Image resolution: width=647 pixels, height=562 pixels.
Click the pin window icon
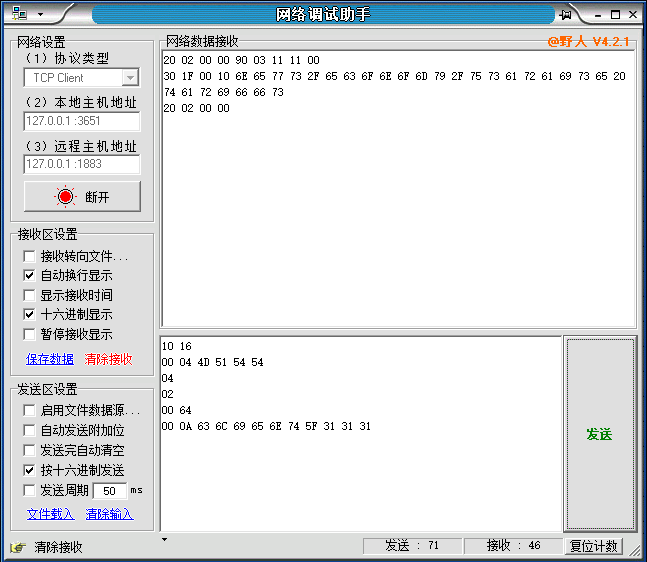click(565, 15)
